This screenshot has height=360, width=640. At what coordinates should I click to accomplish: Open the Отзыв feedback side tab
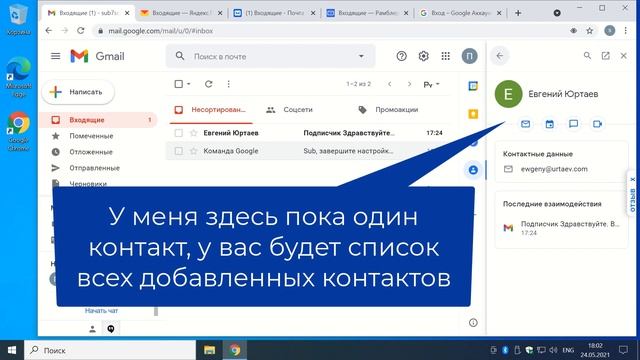tap(633, 194)
